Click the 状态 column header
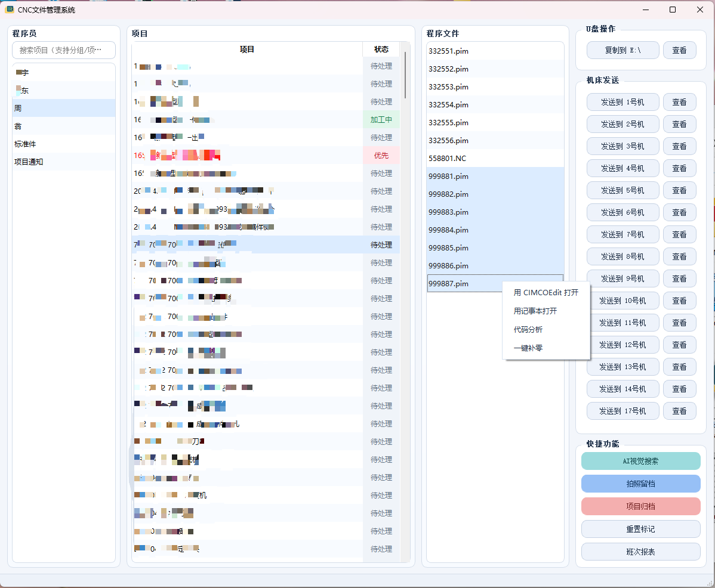 [x=381, y=49]
